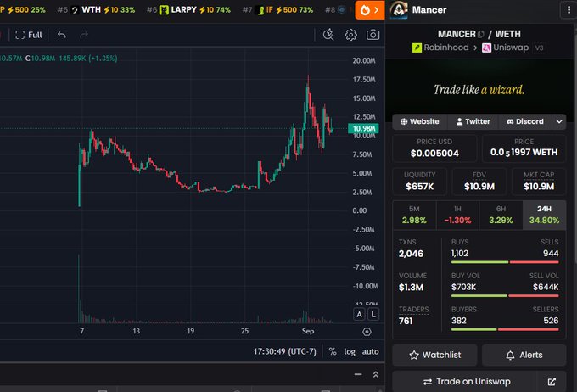Click the buy vol versus sell vol bar
Viewport: 577px width, 392px height.
(x=505, y=295)
